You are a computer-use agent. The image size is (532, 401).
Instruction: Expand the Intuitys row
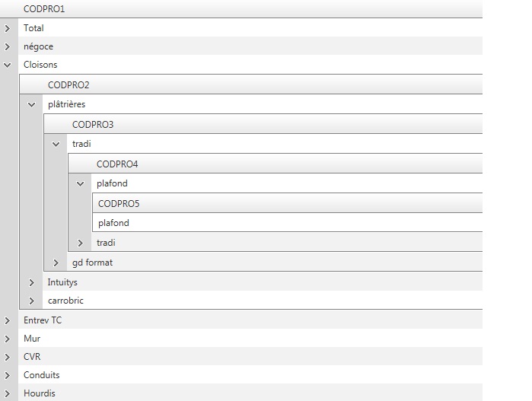[32, 282]
